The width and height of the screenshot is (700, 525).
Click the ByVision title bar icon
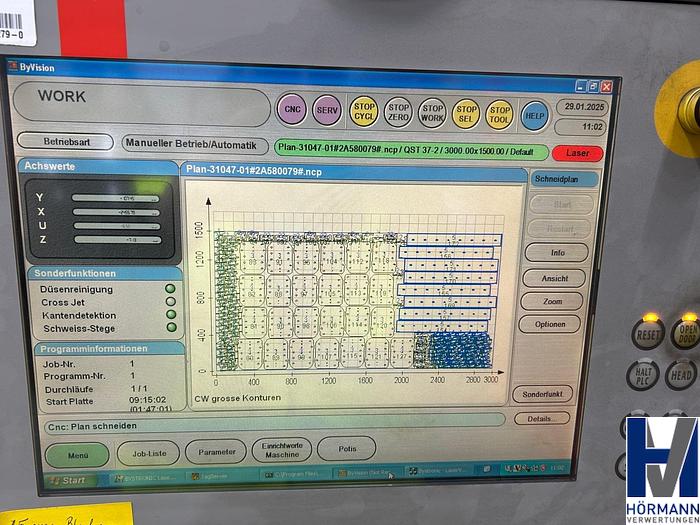pyautogui.click(x=12, y=67)
